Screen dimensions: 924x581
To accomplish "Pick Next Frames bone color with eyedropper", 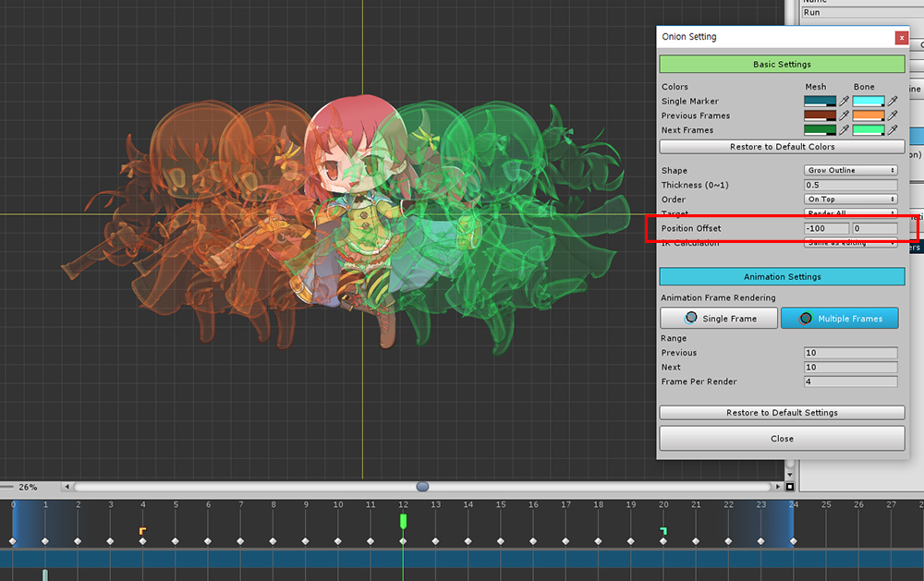I will point(894,129).
